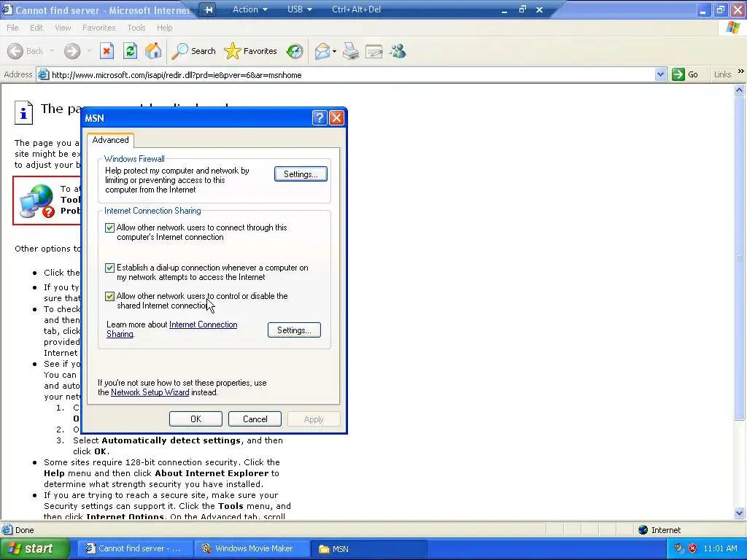
Task: Click the red shield security alert tray icon
Action: click(693, 548)
